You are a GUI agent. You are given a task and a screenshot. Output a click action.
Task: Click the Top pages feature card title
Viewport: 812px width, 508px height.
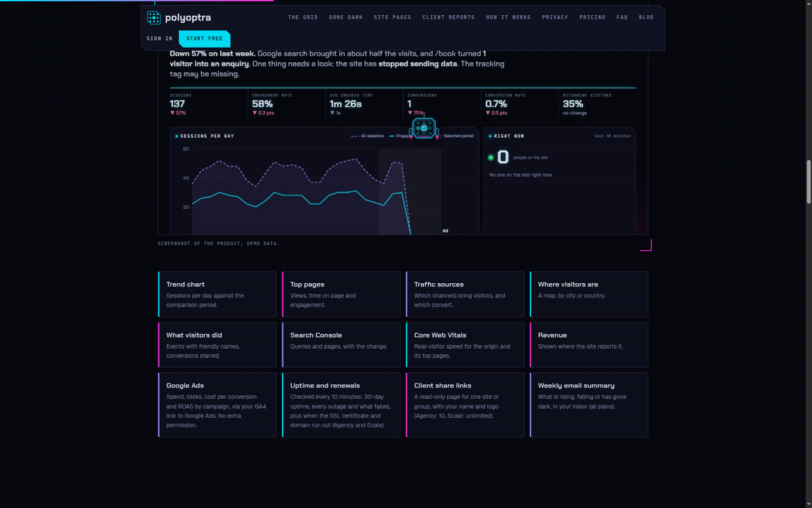[308, 284]
